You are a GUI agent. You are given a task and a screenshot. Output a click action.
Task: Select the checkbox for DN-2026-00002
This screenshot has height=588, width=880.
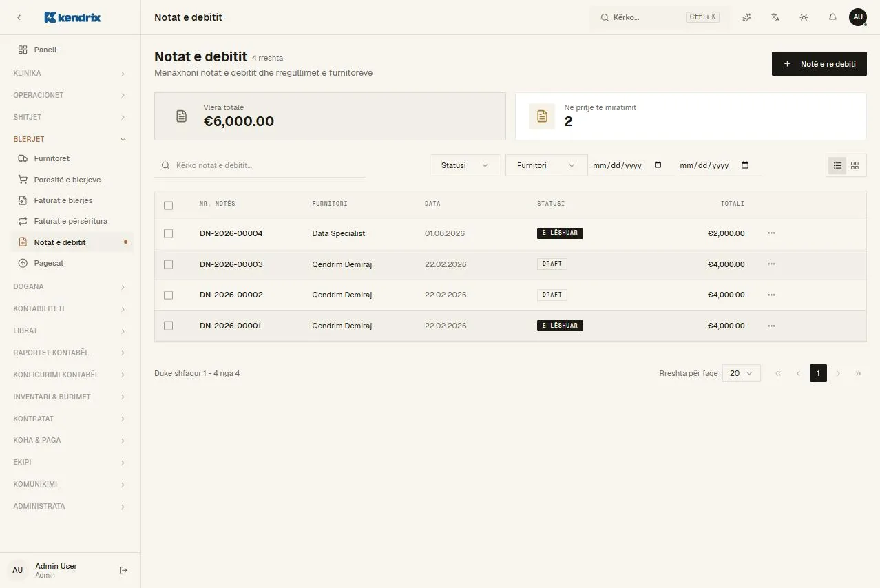pyautogui.click(x=169, y=295)
